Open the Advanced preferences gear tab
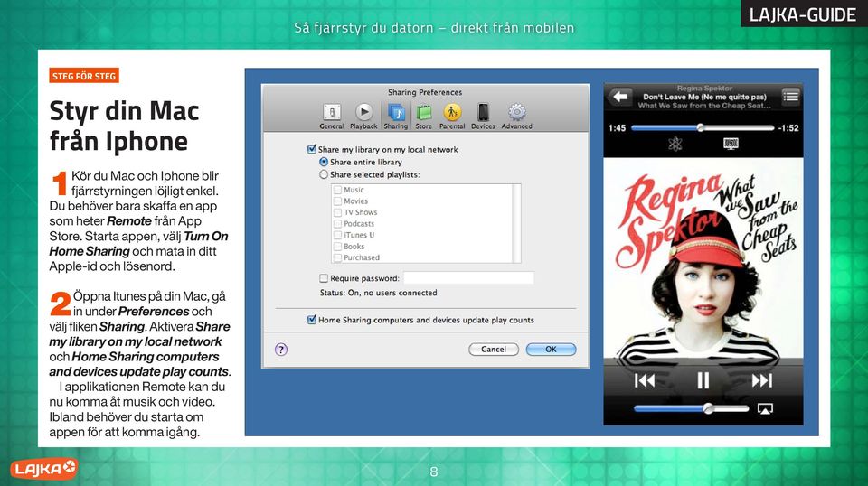868x486 pixels. coord(517,117)
